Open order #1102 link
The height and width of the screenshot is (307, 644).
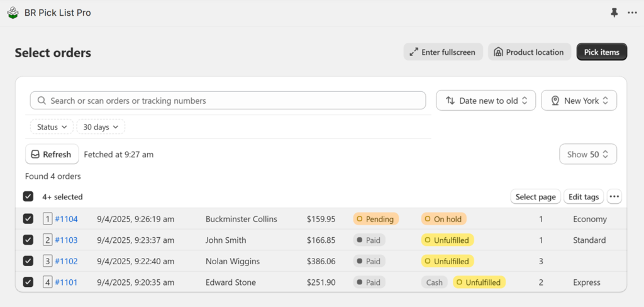66,261
